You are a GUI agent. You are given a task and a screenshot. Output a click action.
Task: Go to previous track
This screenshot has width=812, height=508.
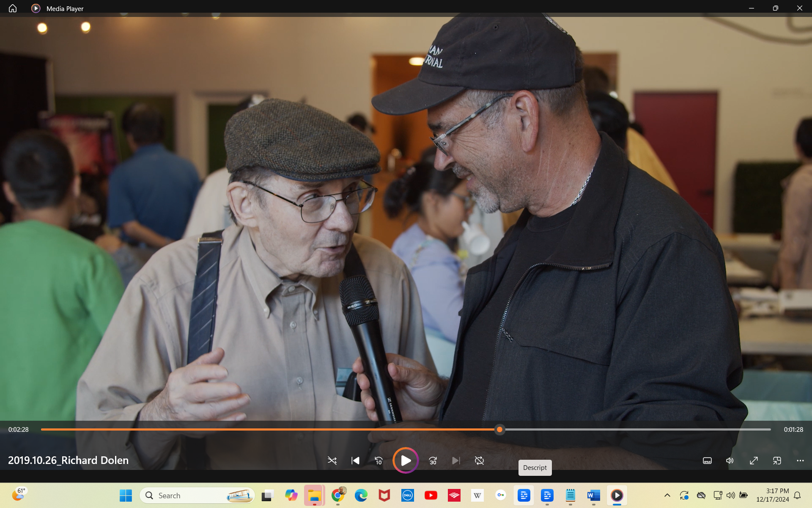[355, 461]
